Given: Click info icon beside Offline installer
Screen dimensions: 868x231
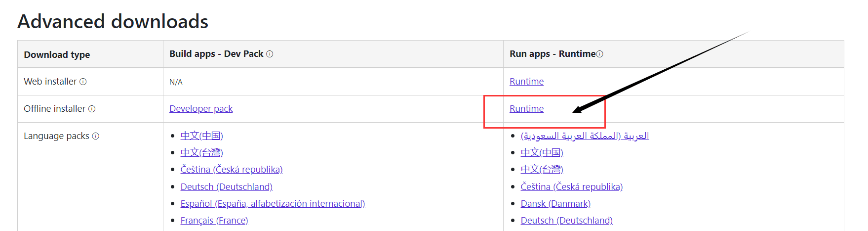Looking at the screenshot, I should (x=92, y=109).
